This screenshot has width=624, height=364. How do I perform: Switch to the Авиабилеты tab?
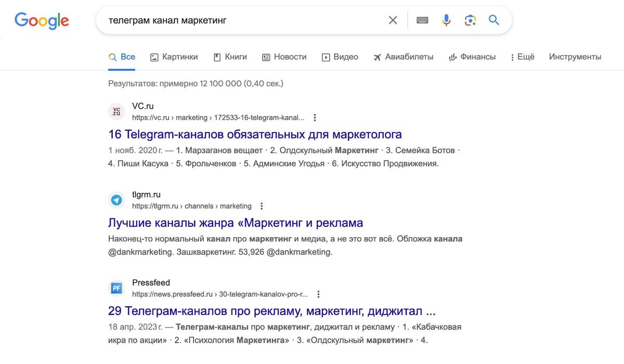(403, 57)
